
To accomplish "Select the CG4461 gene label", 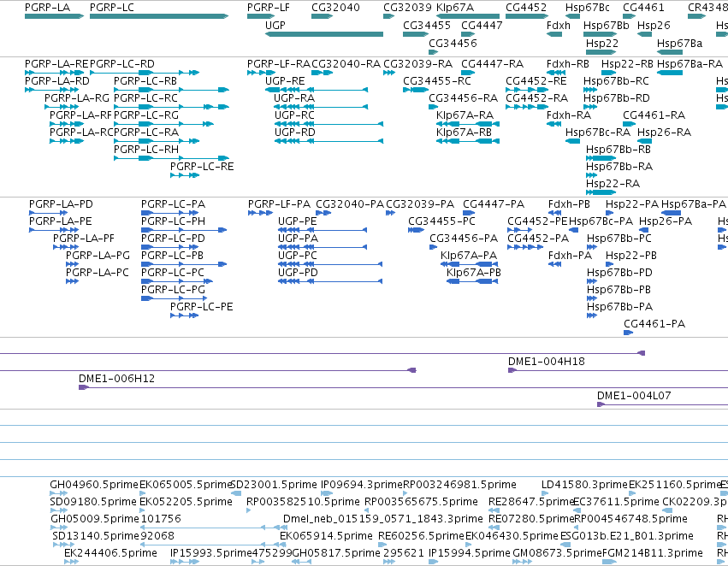I will click(x=643, y=8).
